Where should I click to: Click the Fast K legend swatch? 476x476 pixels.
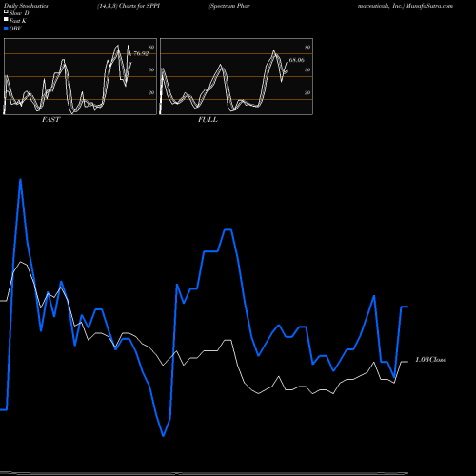pos(6,19)
